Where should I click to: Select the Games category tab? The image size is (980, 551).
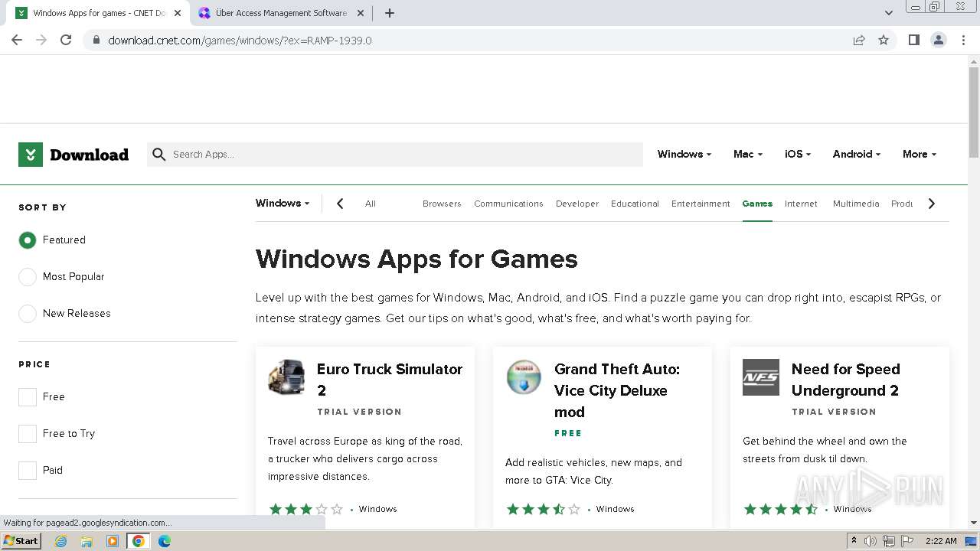point(757,204)
